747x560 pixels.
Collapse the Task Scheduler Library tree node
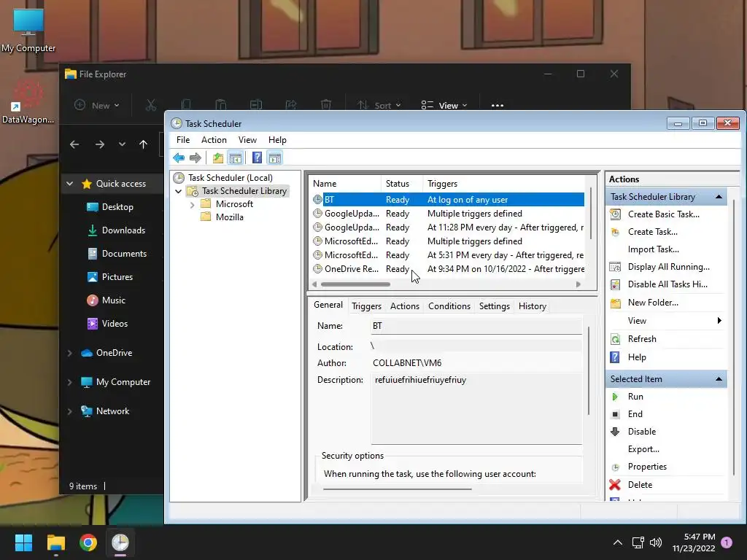tap(178, 191)
